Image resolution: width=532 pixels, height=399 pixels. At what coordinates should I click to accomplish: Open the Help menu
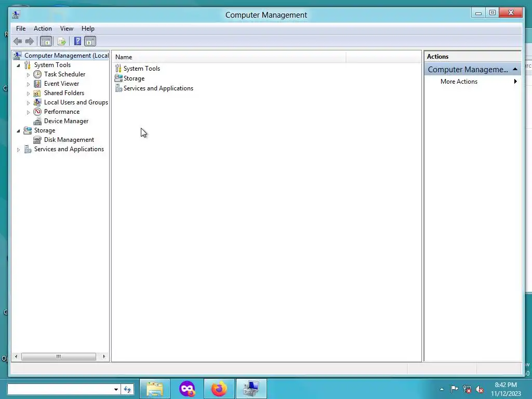tap(88, 29)
